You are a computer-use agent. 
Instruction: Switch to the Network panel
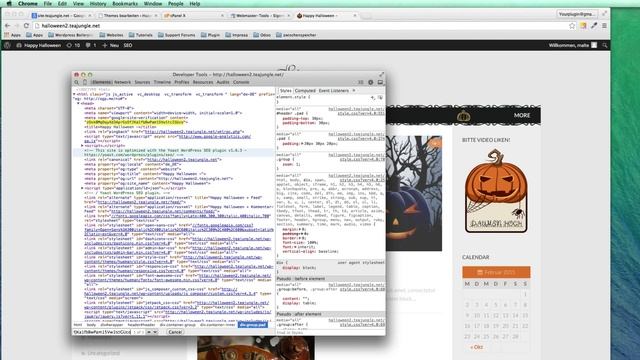coord(122,82)
